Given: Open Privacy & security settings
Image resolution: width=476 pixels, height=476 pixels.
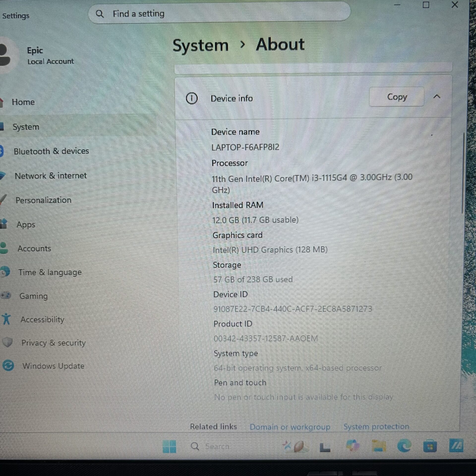Looking at the screenshot, I should (54, 343).
